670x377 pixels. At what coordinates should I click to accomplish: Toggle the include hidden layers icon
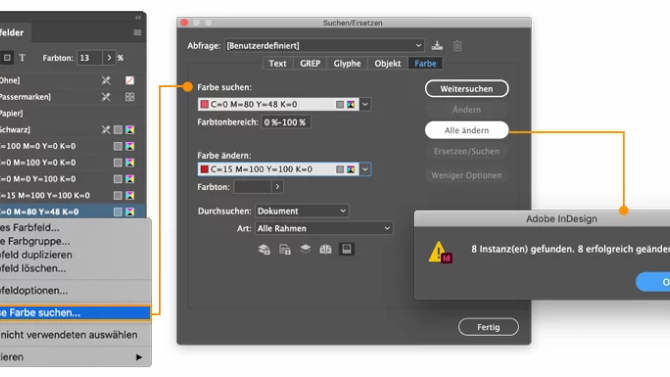click(305, 249)
